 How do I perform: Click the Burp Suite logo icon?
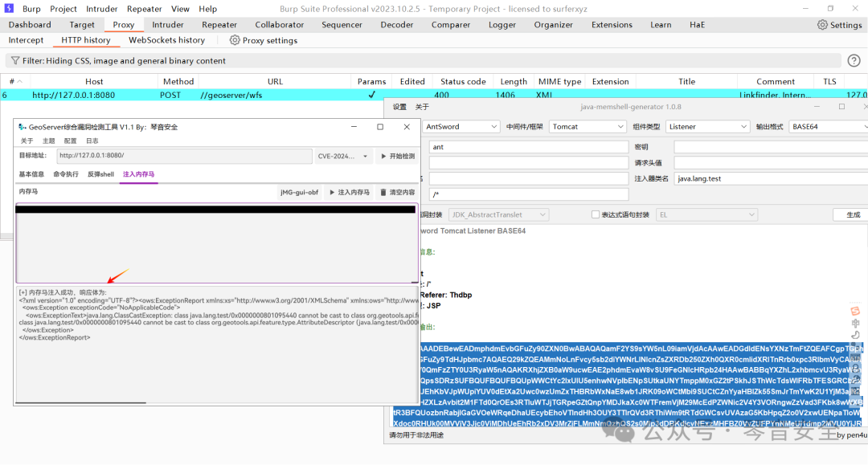click(9, 8)
